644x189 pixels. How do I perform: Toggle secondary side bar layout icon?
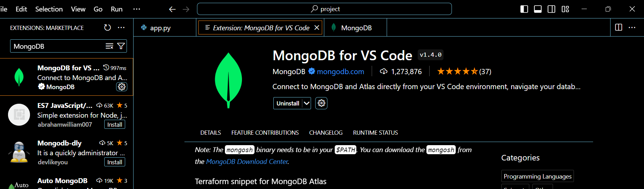coord(552,9)
